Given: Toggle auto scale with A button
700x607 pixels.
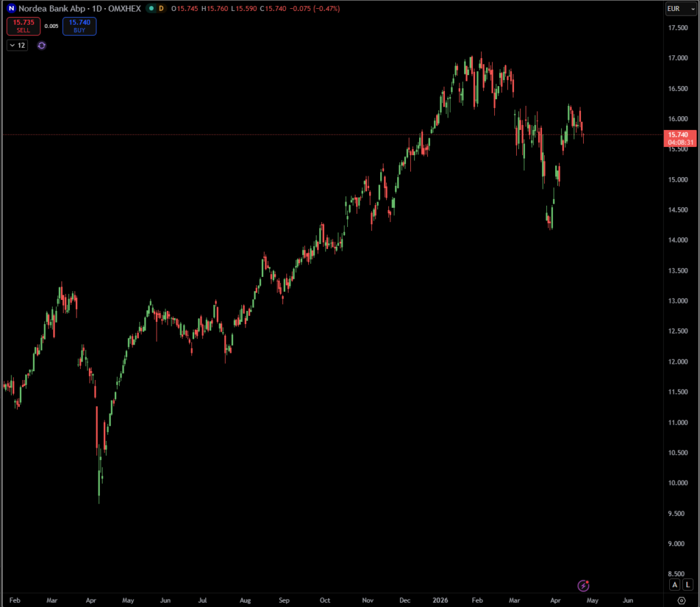Looking at the screenshot, I should click(675, 584).
